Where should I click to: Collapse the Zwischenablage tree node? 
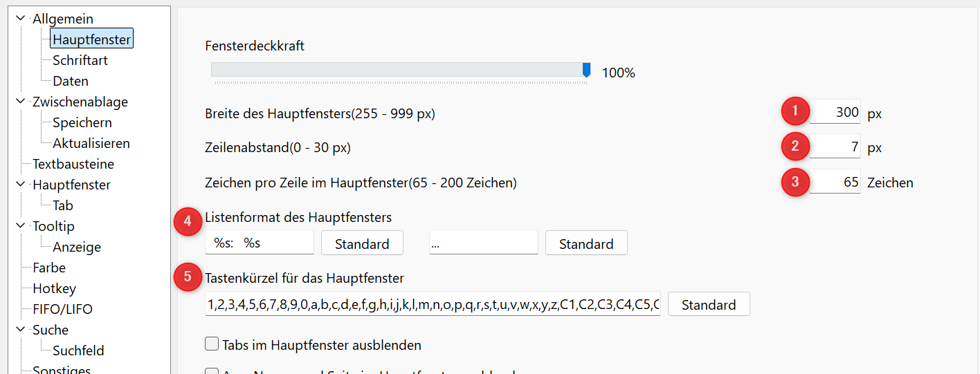[20, 102]
